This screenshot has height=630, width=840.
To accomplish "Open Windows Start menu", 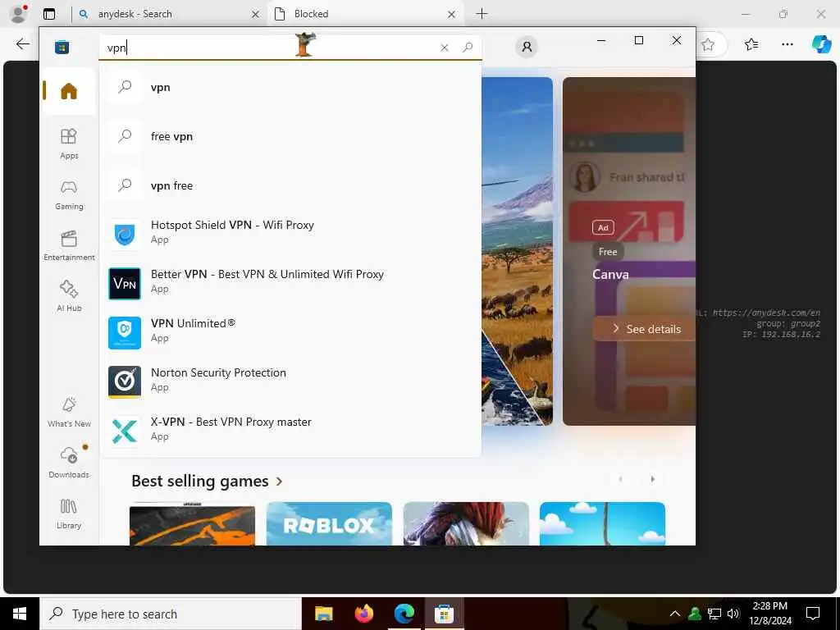I will (x=20, y=614).
